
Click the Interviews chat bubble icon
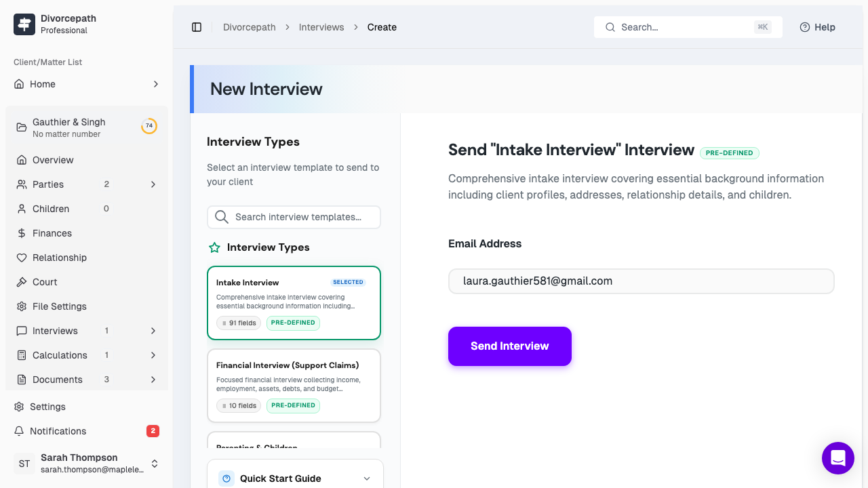pyautogui.click(x=22, y=331)
